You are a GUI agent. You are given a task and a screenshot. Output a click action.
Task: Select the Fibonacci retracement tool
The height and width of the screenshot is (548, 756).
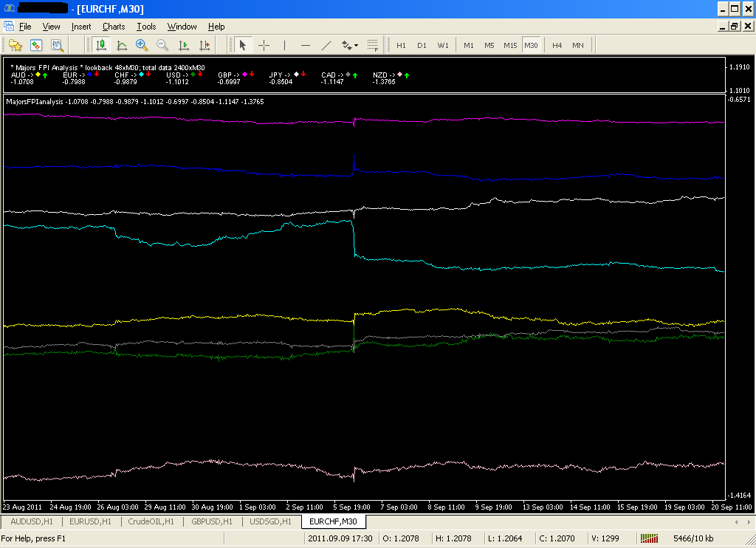(373, 45)
